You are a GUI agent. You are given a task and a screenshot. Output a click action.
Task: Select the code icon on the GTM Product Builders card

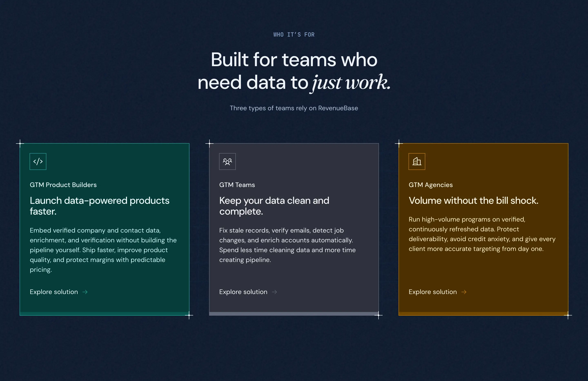pos(38,161)
